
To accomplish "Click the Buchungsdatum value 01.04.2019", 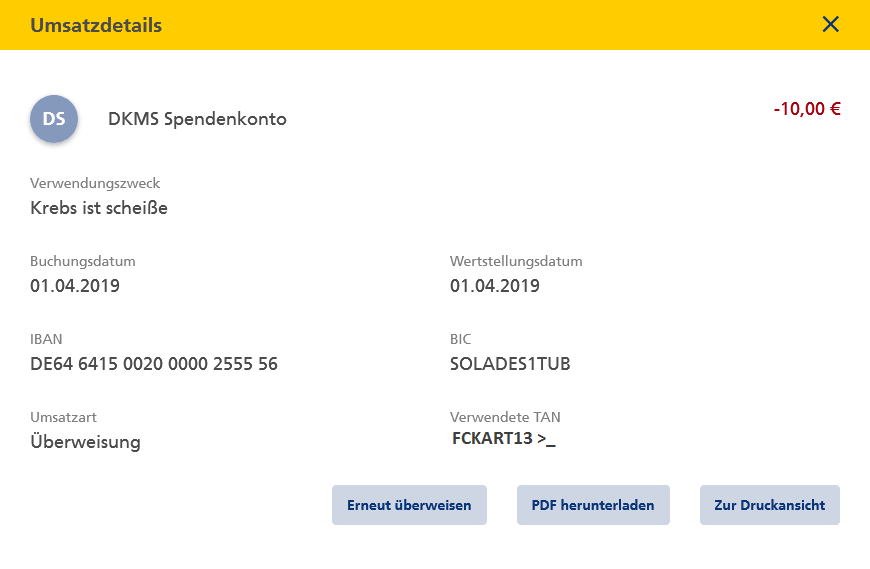I will coord(75,286).
